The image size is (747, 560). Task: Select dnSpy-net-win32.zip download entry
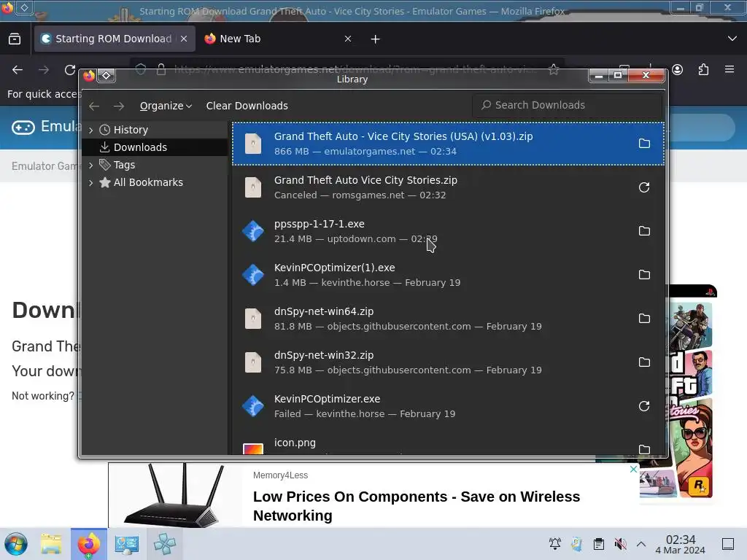click(x=448, y=362)
